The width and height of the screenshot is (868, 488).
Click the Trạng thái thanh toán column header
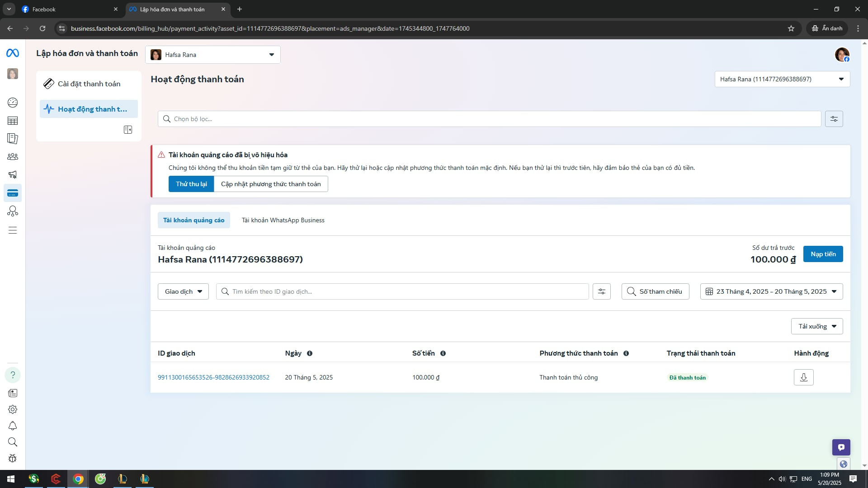click(701, 353)
